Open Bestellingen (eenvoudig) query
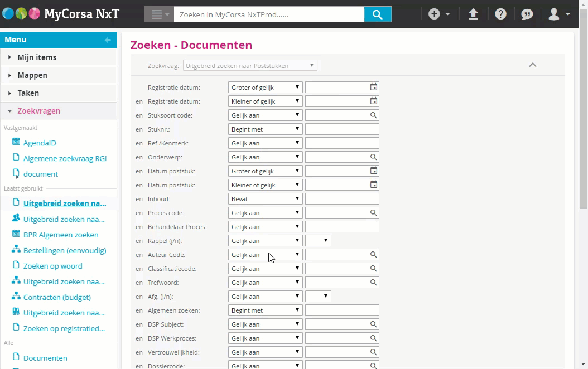Image resolution: width=588 pixels, height=369 pixels. tap(65, 250)
